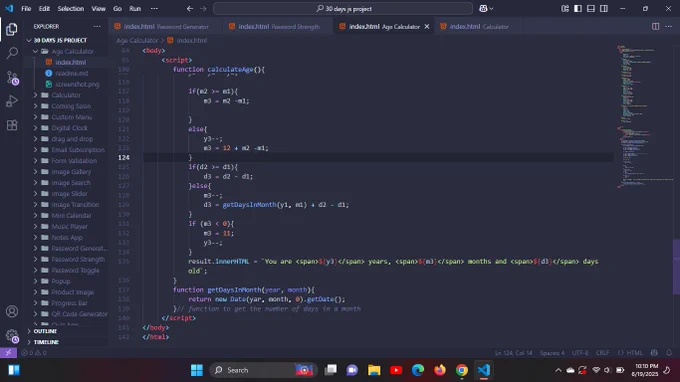Screen dimensions: 680x382
Task: Open the Source Control view
Action: (x=12, y=78)
